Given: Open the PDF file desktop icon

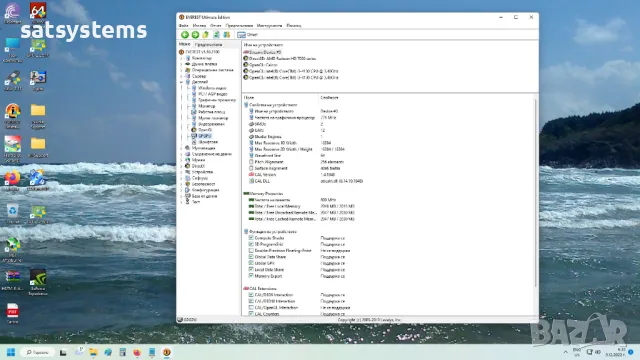Looking at the screenshot, I should pyautogui.click(x=12, y=313).
